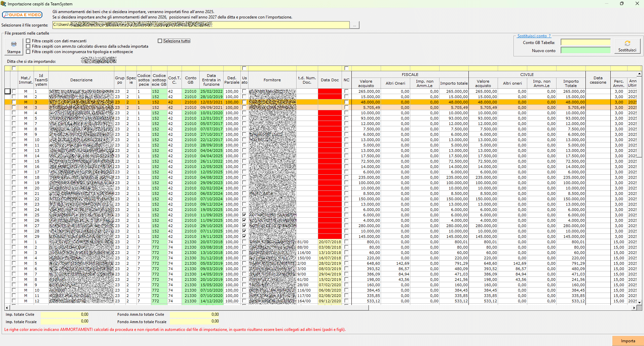Click the Imp. totale Civile value field
This screenshot has width=644, height=346.
pyautogui.click(x=65, y=314)
